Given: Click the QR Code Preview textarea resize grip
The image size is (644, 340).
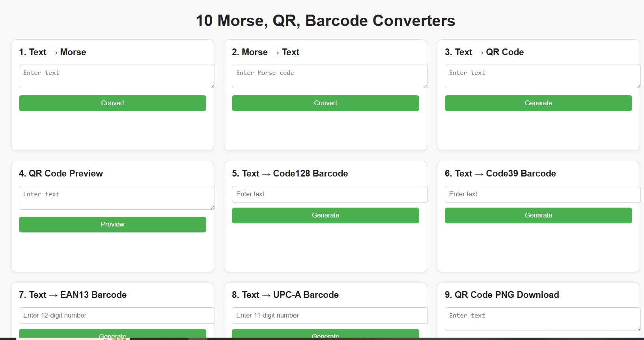Looking at the screenshot, I should [x=213, y=207].
